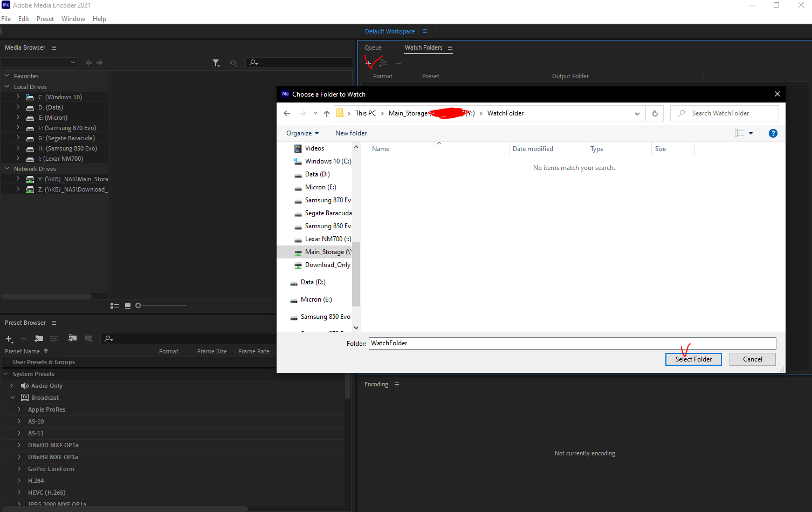Import presets icon in Preset Browser
The width and height of the screenshot is (812, 512).
(72, 338)
